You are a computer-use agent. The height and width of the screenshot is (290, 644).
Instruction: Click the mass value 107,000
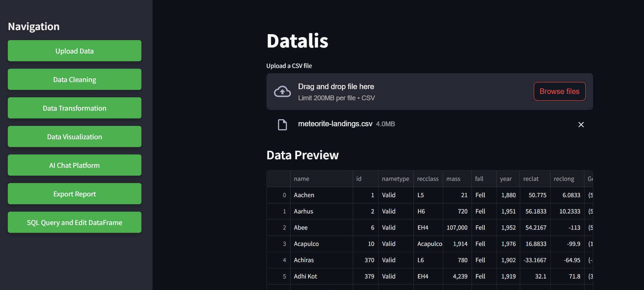point(457,228)
